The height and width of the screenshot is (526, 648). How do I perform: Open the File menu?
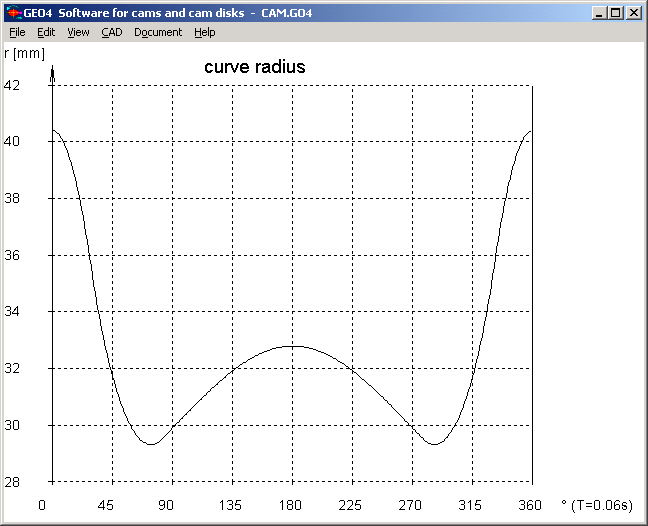[x=17, y=32]
